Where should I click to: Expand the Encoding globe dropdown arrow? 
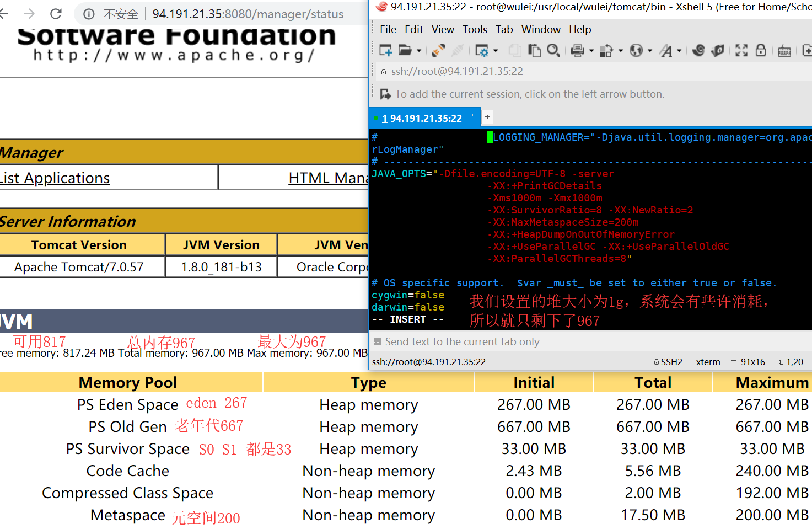click(x=650, y=51)
